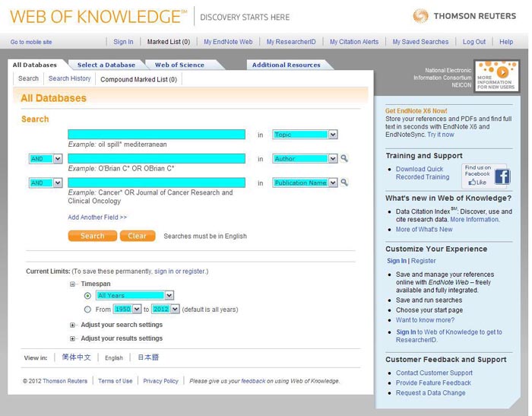This screenshot has width=532, height=416.
Task: Switch to Web of Science tab
Action: coord(179,65)
